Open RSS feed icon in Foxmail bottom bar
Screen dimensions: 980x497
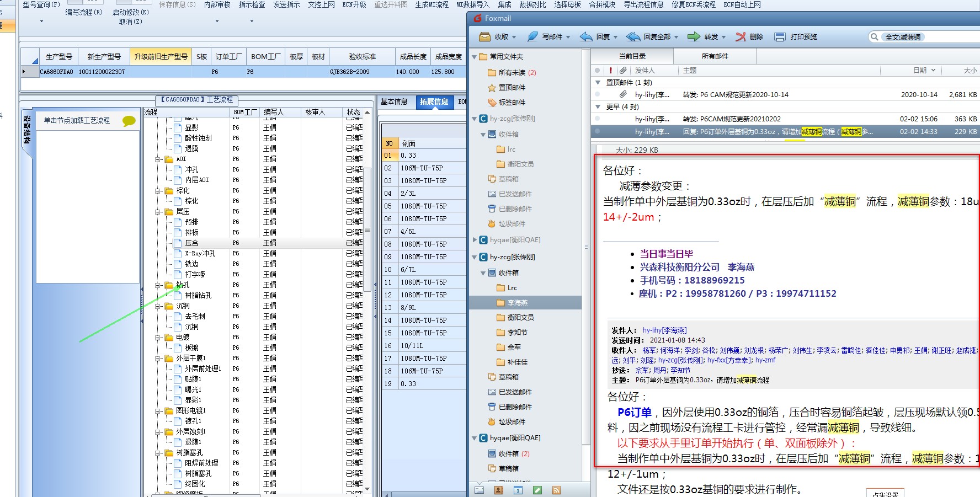point(556,490)
